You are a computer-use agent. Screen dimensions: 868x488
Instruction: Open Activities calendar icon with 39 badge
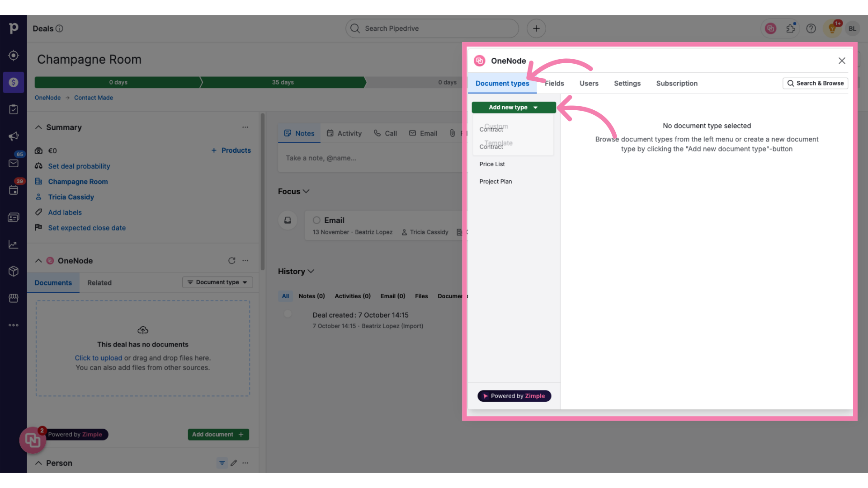[14, 190]
